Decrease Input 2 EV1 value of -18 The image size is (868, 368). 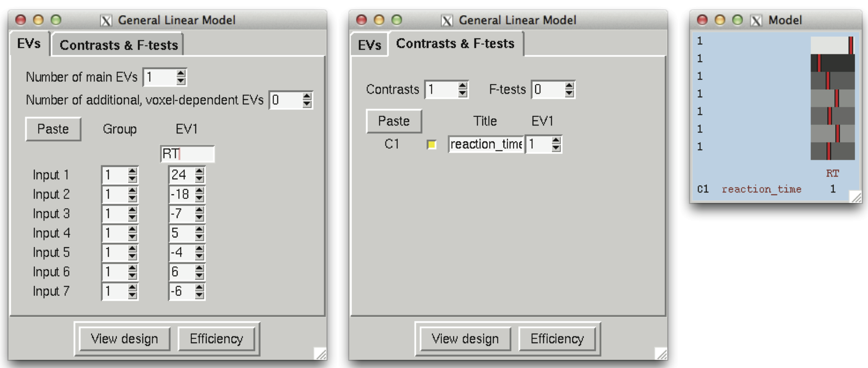(198, 198)
